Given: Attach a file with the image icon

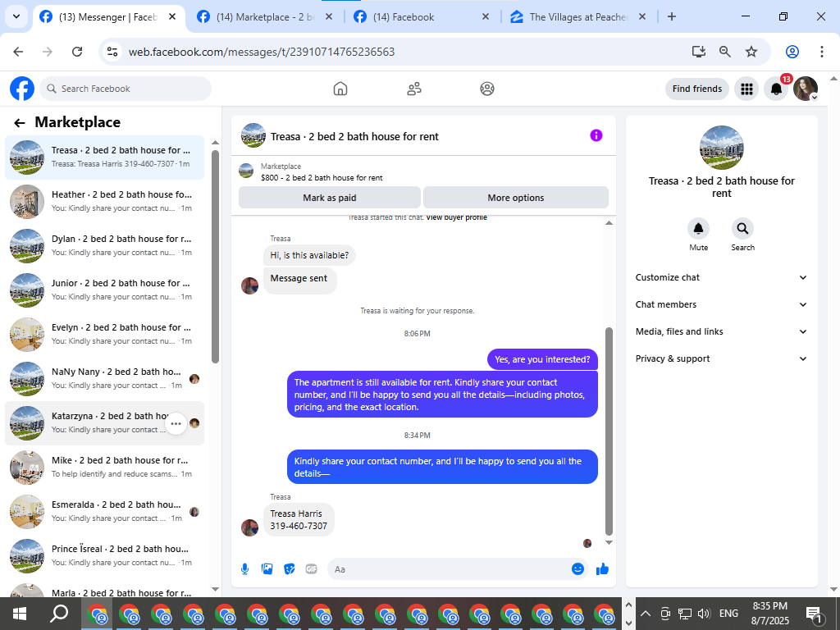Looking at the screenshot, I should (267, 569).
